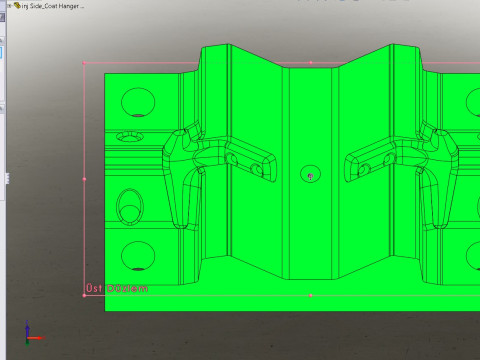Select the plane's left edge midpoint handle
Image resolution: width=480 pixels, height=360 pixels.
point(84,179)
